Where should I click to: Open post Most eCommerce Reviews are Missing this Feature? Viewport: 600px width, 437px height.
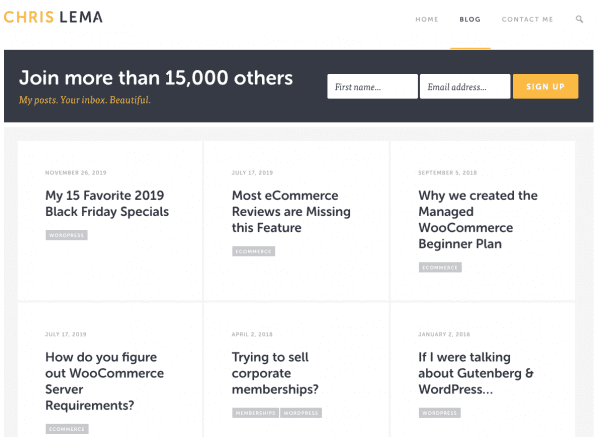click(291, 212)
